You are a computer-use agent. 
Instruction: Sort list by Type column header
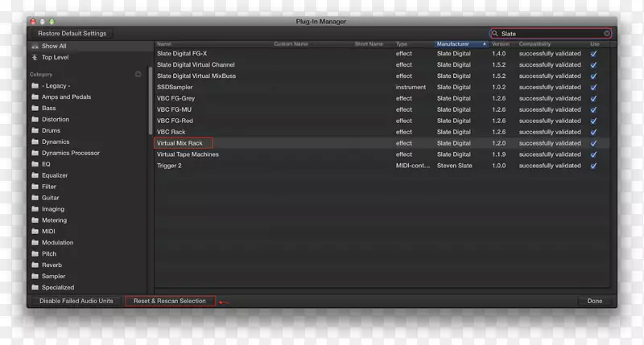pyautogui.click(x=402, y=44)
